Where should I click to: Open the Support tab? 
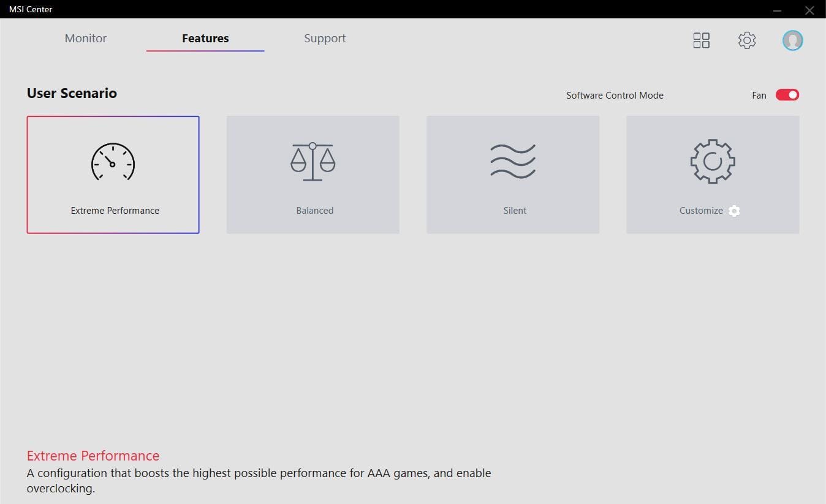325,38
